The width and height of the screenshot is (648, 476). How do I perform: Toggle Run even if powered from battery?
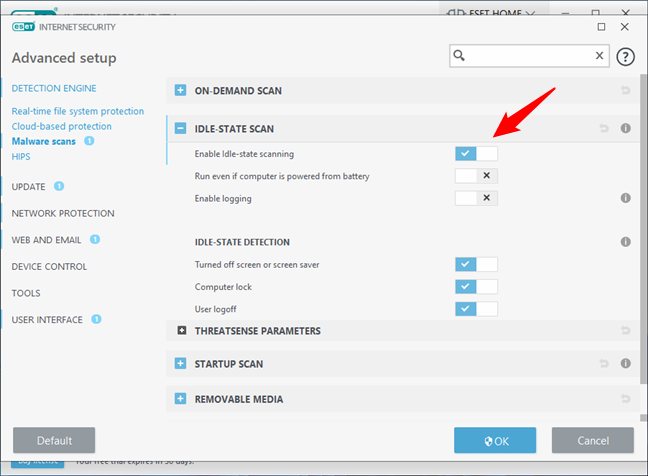476,176
